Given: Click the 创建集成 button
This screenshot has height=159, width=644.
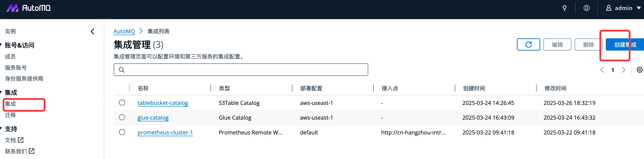Looking at the screenshot, I should (x=625, y=44).
